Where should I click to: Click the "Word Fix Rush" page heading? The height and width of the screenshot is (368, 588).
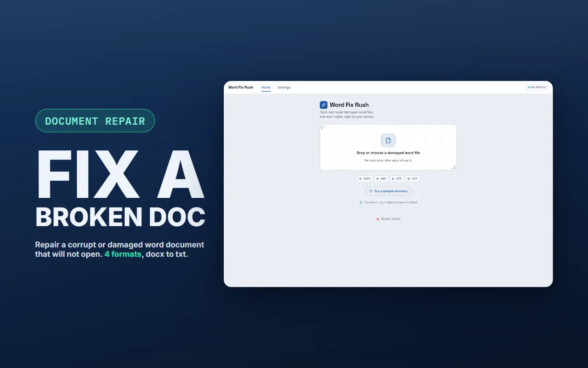click(349, 105)
